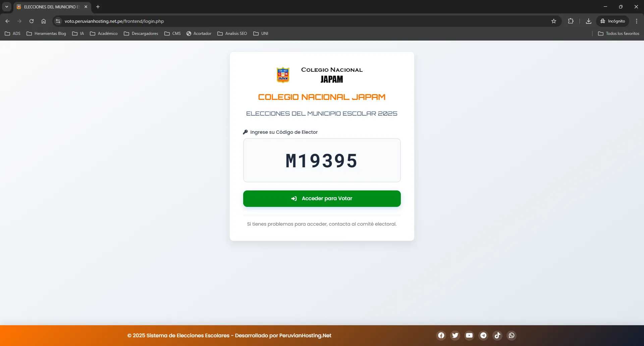Image resolution: width=644 pixels, height=346 pixels.
Task: Open the downloads icon in toolbar
Action: [x=588, y=21]
